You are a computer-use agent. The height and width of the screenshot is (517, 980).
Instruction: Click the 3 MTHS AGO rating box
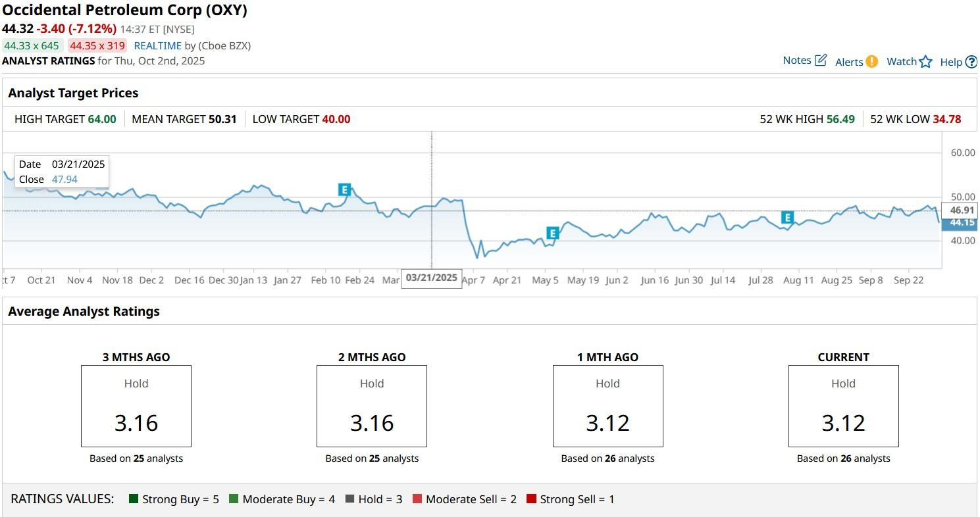(136, 406)
